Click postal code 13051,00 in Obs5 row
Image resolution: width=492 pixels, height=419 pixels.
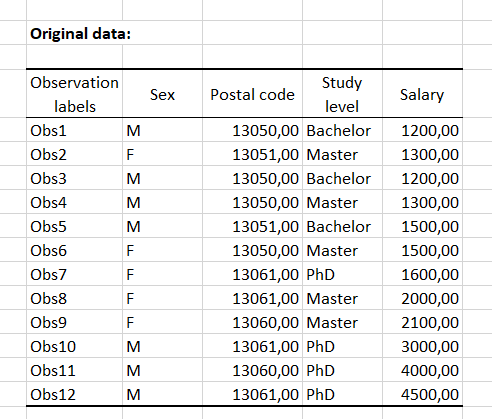pyautogui.click(x=252, y=226)
